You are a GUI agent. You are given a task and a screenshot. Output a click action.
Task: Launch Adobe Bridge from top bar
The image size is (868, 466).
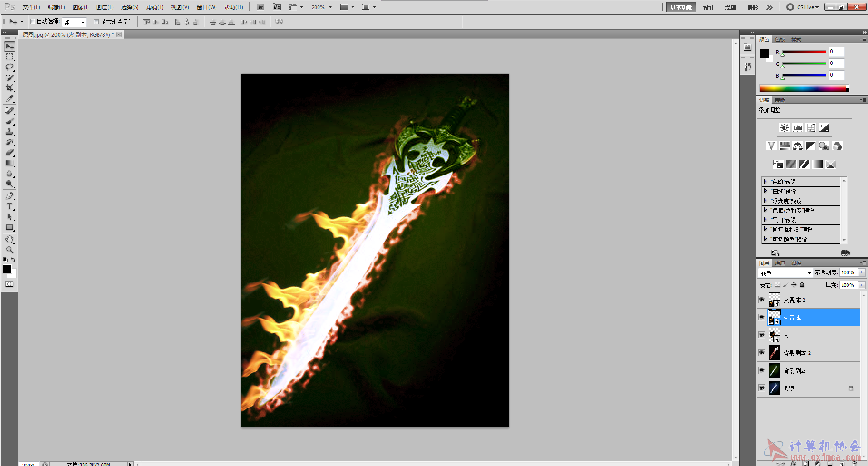pyautogui.click(x=260, y=7)
